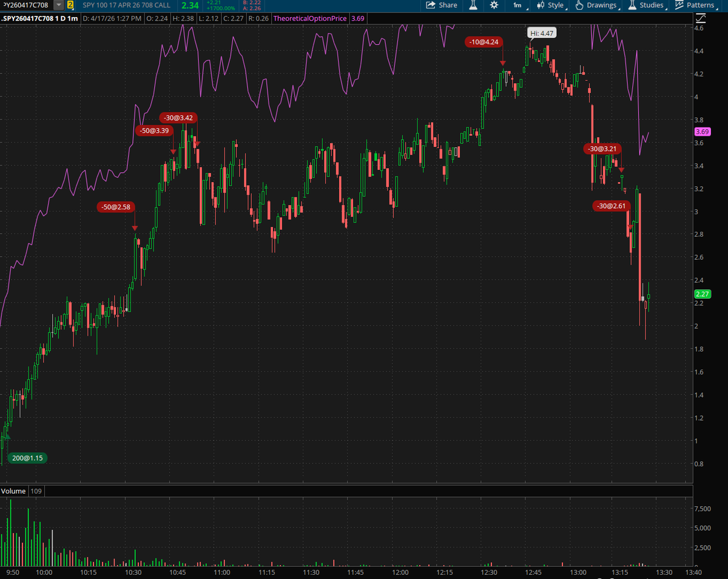
Task: Click the chart title .SPY260417C708 1 D 1m
Action: 40,18
